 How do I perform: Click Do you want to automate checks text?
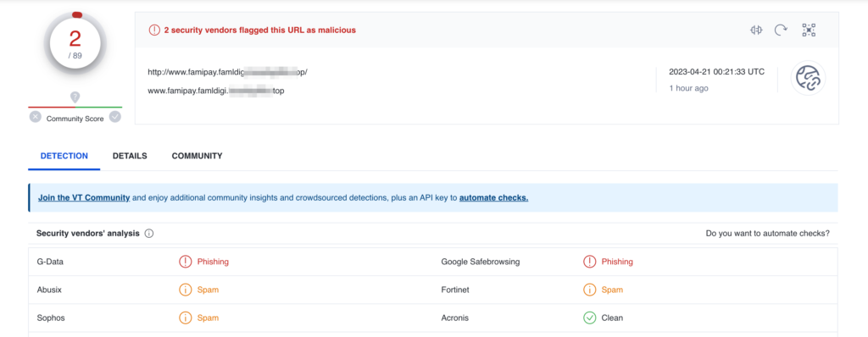(768, 234)
